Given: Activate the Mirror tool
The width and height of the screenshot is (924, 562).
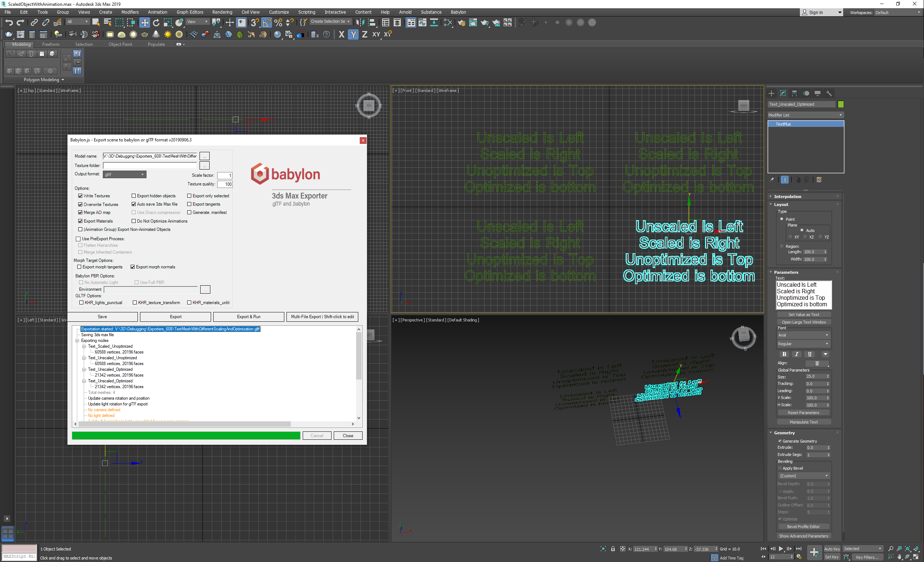Looking at the screenshot, I should (x=361, y=22).
